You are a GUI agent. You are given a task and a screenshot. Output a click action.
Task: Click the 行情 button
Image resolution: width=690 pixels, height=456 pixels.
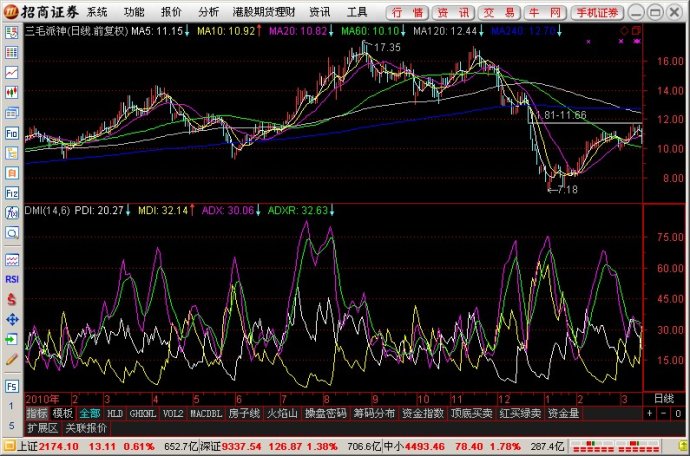click(x=407, y=13)
